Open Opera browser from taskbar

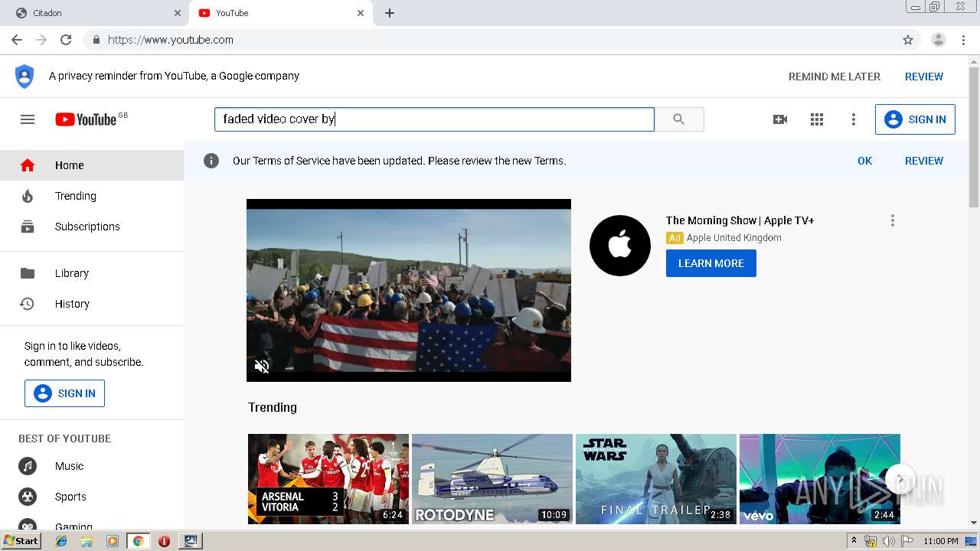(164, 541)
